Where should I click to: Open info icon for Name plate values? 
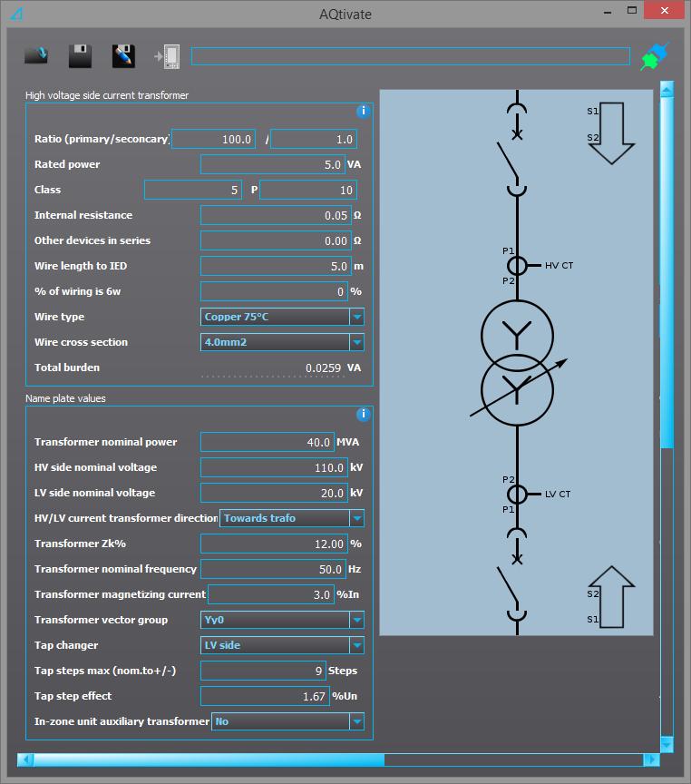(x=364, y=414)
